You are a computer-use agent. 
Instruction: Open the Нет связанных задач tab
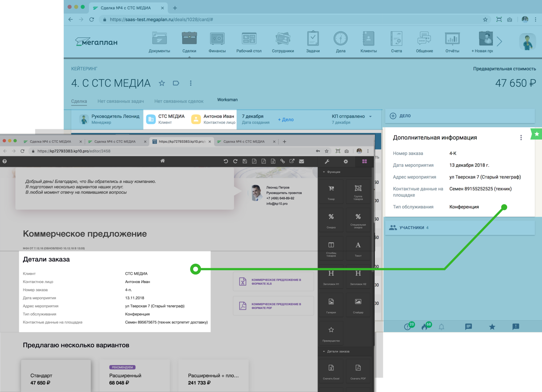tap(121, 101)
